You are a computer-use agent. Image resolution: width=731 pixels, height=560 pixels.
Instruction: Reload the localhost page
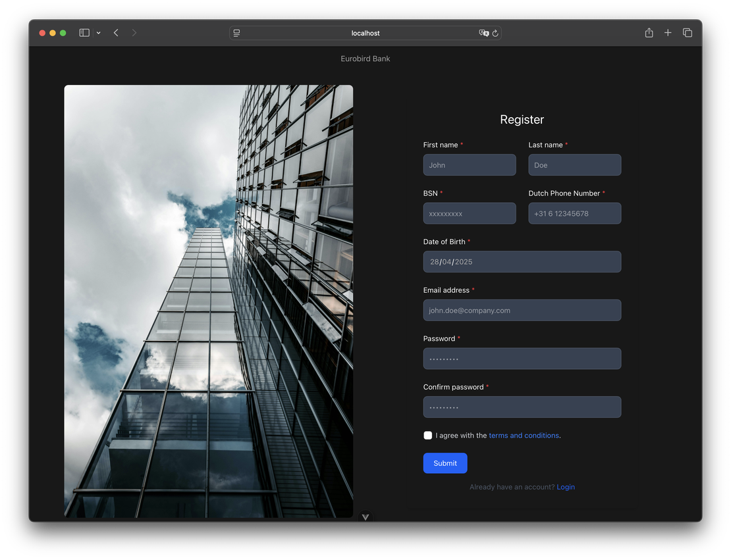pyautogui.click(x=496, y=33)
